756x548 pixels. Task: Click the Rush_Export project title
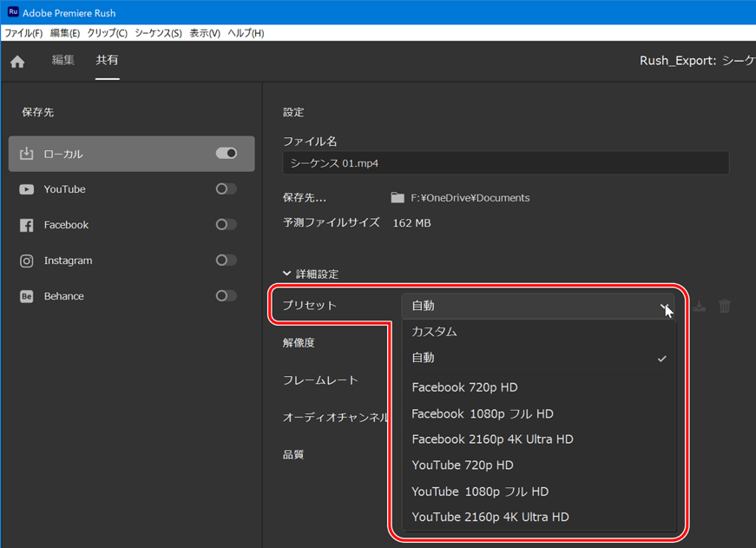click(x=698, y=61)
